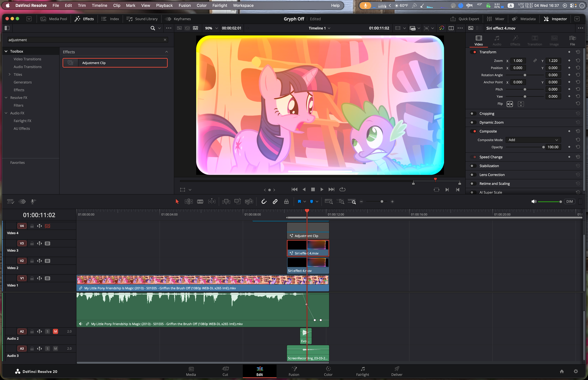Switch to the Color page
588x380 pixels.
[x=328, y=371]
